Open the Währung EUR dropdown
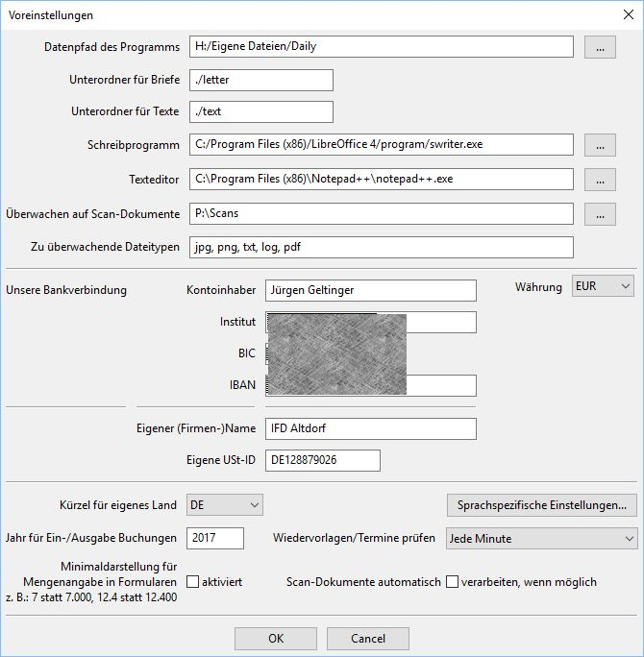Image resolution: width=644 pixels, height=657 pixels. (603, 286)
